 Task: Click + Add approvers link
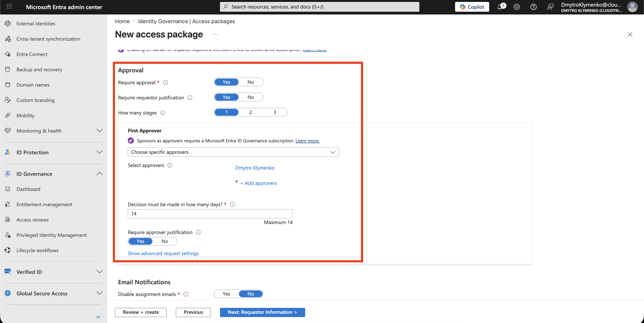[259, 183]
